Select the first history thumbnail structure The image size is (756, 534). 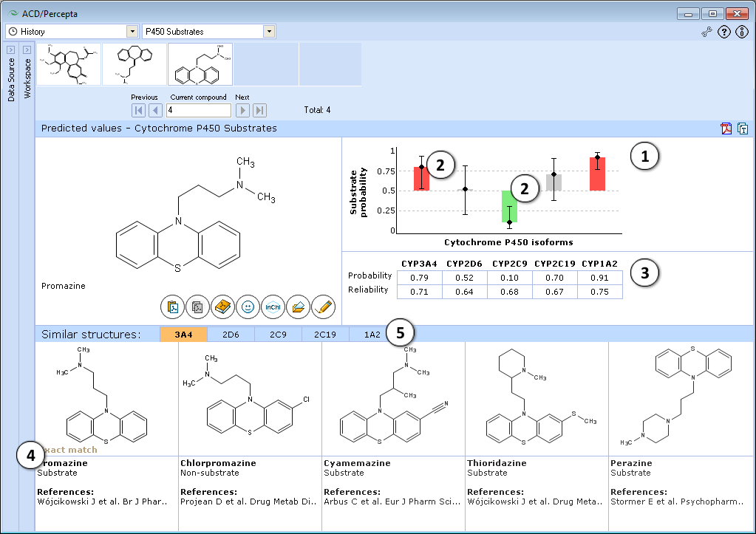69,64
